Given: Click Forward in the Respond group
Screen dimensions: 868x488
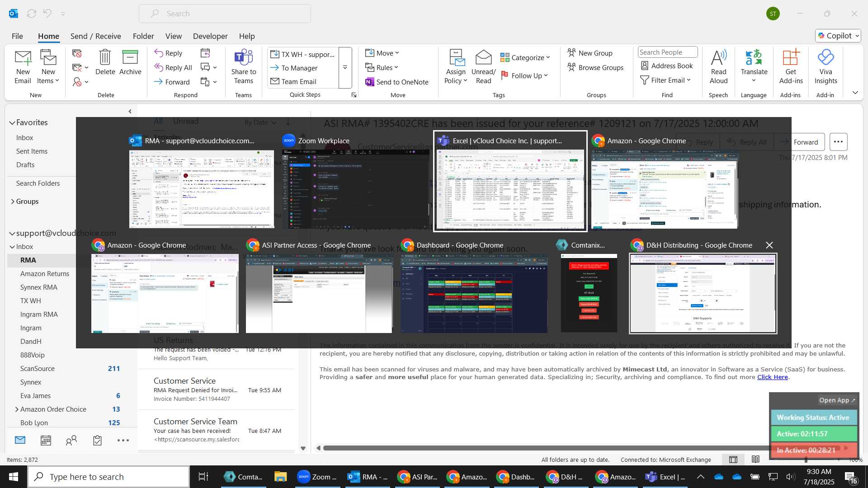Looking at the screenshot, I should pos(172,82).
